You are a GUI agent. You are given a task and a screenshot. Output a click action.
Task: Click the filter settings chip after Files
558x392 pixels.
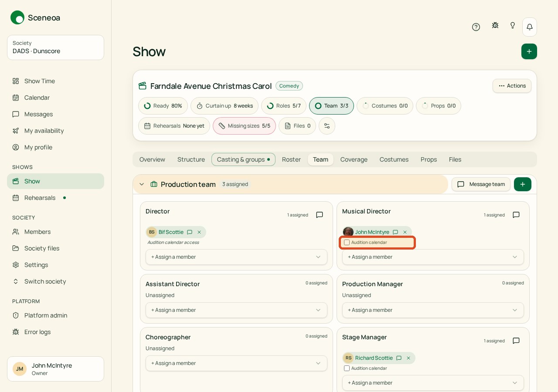327,126
